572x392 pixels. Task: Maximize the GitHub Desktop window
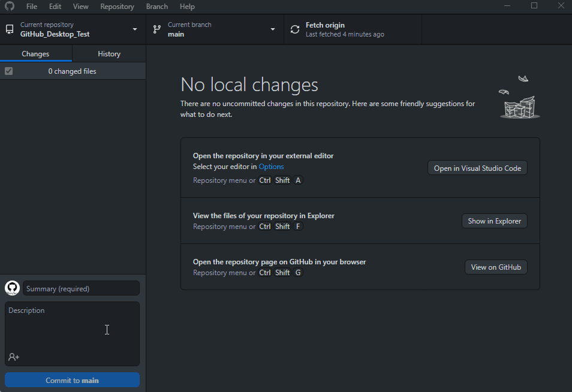(534, 5)
